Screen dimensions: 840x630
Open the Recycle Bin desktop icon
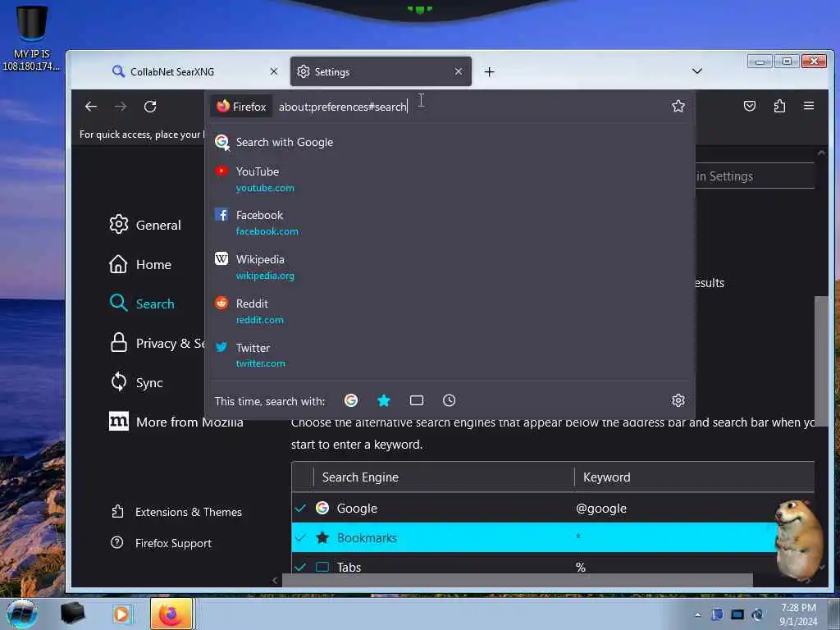[31, 39]
